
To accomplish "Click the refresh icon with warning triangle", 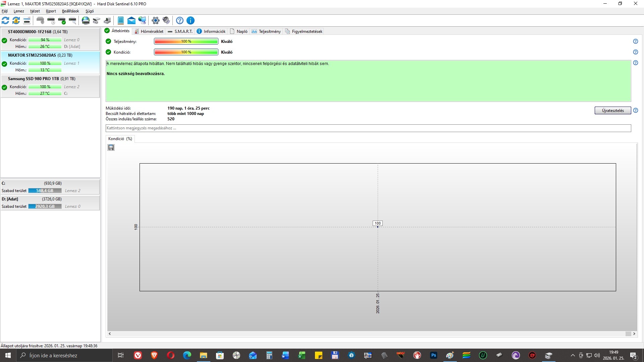I will [16, 20].
